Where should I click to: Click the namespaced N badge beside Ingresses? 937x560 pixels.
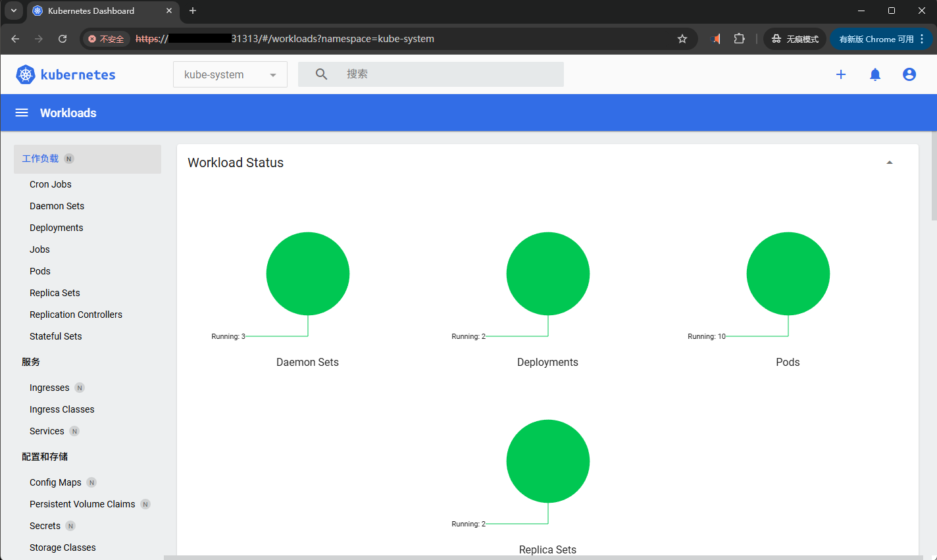pyautogui.click(x=80, y=388)
